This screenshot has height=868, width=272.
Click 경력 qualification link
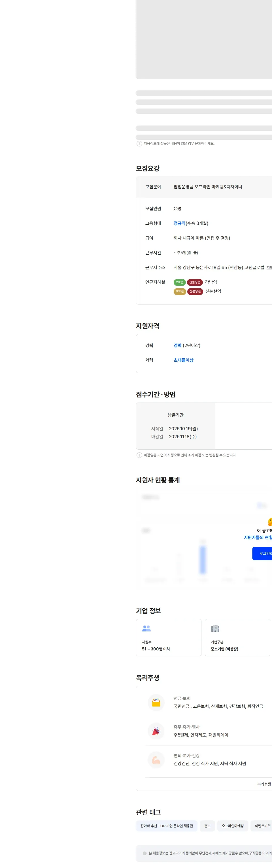(178, 345)
